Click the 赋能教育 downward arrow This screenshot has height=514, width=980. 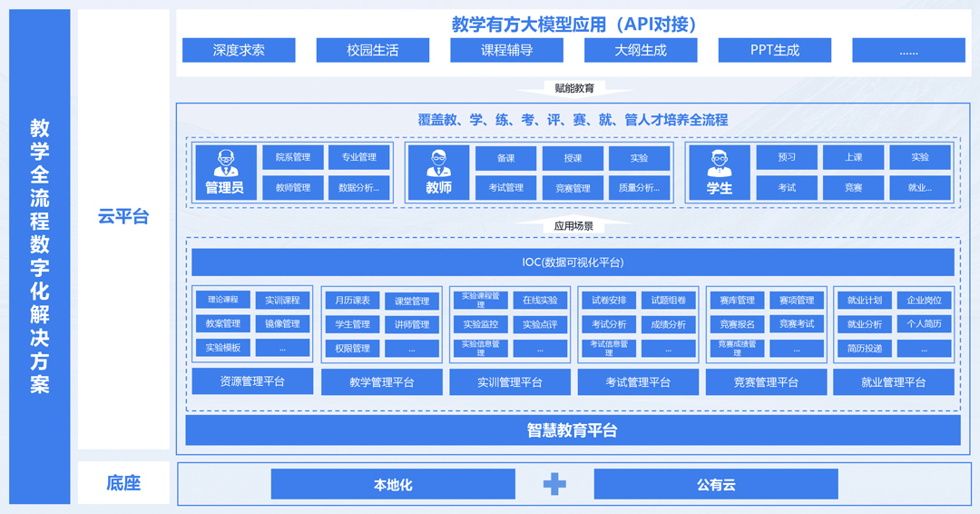click(x=573, y=89)
